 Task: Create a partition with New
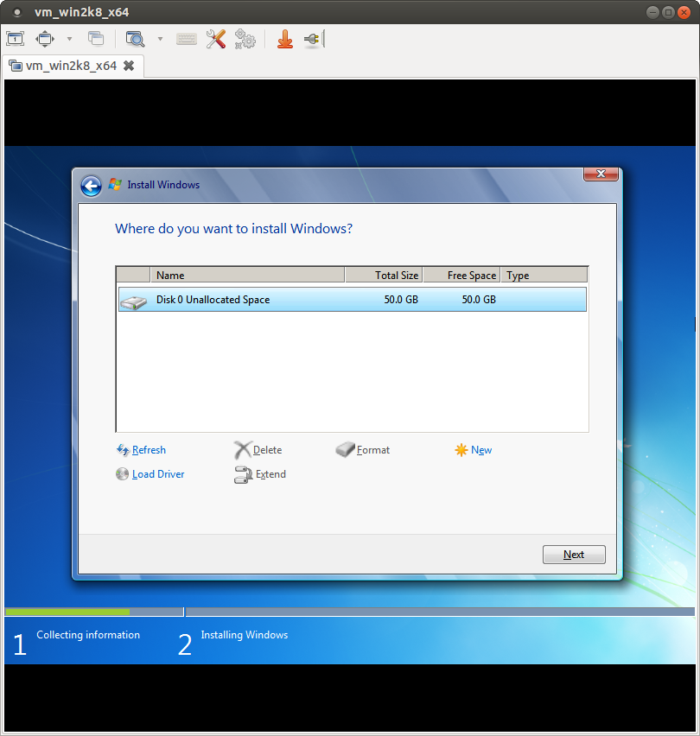coord(480,449)
